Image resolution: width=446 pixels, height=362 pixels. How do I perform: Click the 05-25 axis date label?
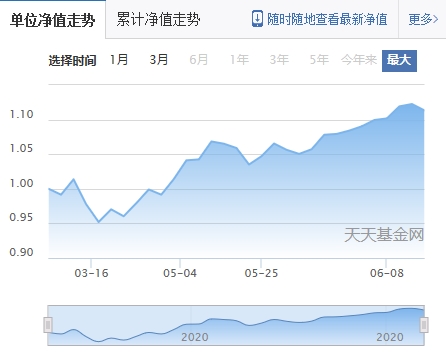261,273
